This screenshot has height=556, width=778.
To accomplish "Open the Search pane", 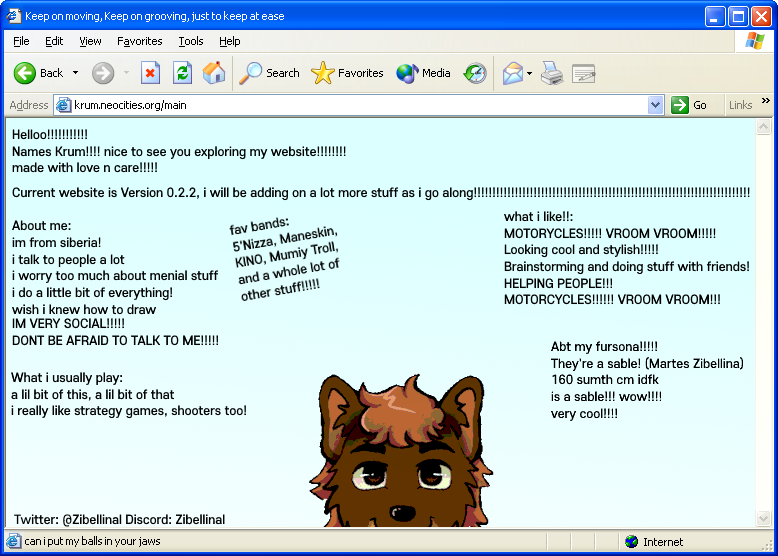I will (x=270, y=73).
